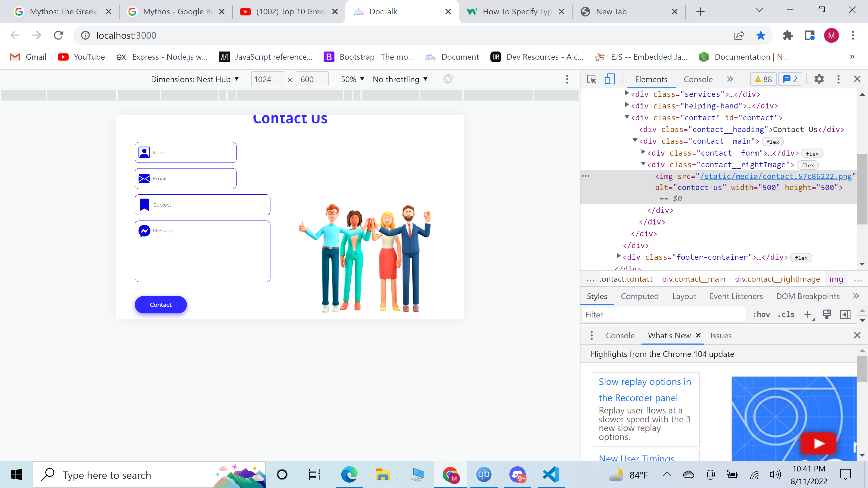The height and width of the screenshot is (488, 868).
Task: Click the new style rule plus icon
Action: click(x=808, y=314)
